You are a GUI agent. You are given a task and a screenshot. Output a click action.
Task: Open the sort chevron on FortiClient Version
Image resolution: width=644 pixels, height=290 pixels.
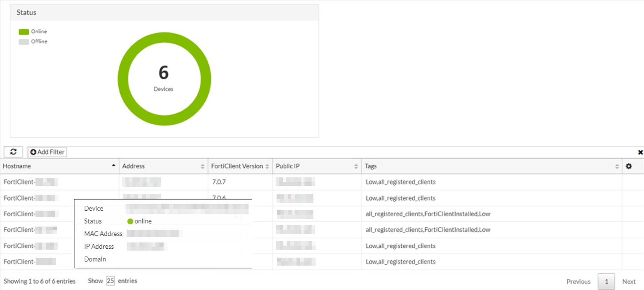(x=266, y=165)
